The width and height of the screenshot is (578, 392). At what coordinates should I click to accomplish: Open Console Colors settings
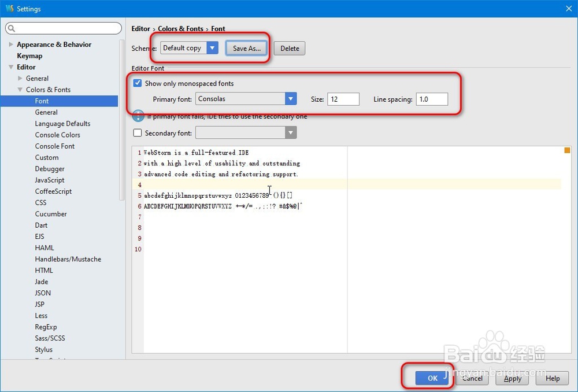click(x=57, y=135)
